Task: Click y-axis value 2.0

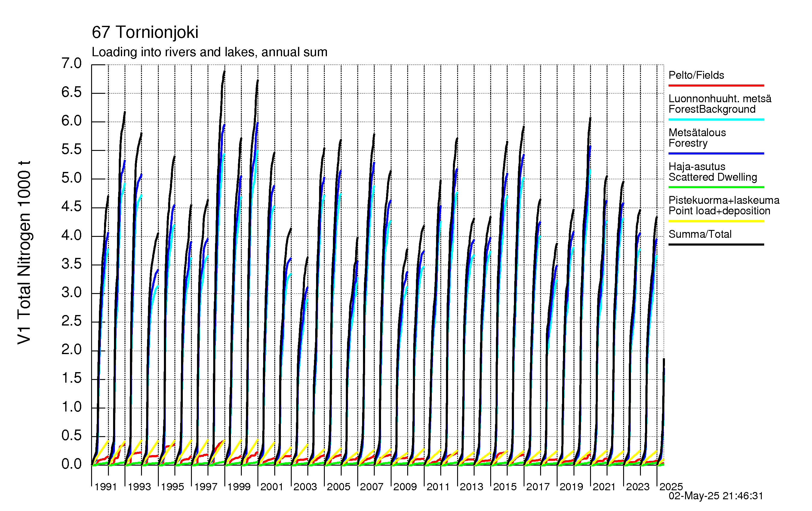Action: tap(72, 350)
